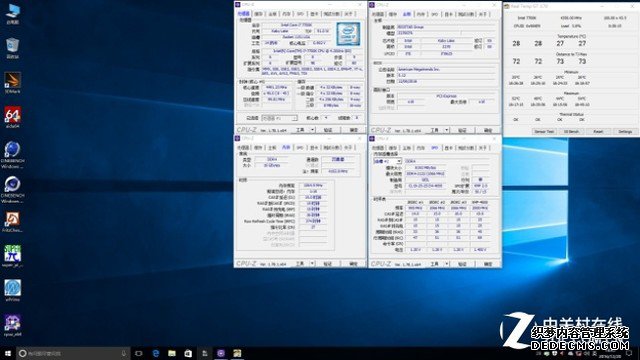Viewport: 640px width, 360px height.
Task: Click the Cortana search box on taskbar
Action: pos(73,353)
